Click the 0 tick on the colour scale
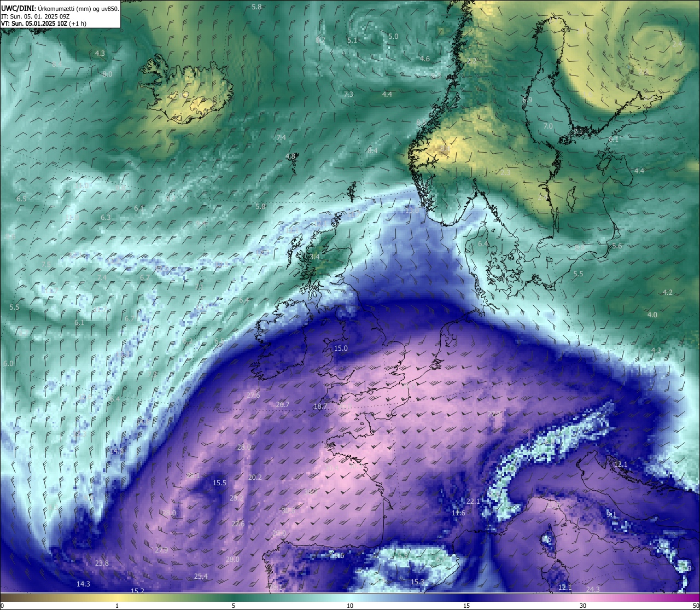 pos(2,606)
